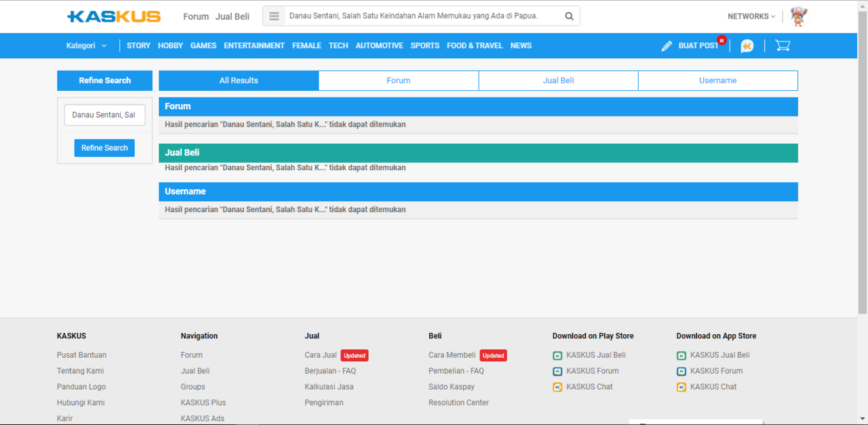Viewport: 868px width, 425px height.
Task: Open the hamburger menu in search bar
Action: pos(274,16)
